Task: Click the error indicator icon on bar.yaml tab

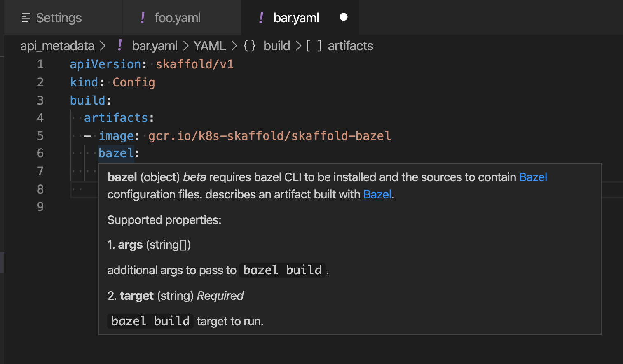Action: (261, 17)
